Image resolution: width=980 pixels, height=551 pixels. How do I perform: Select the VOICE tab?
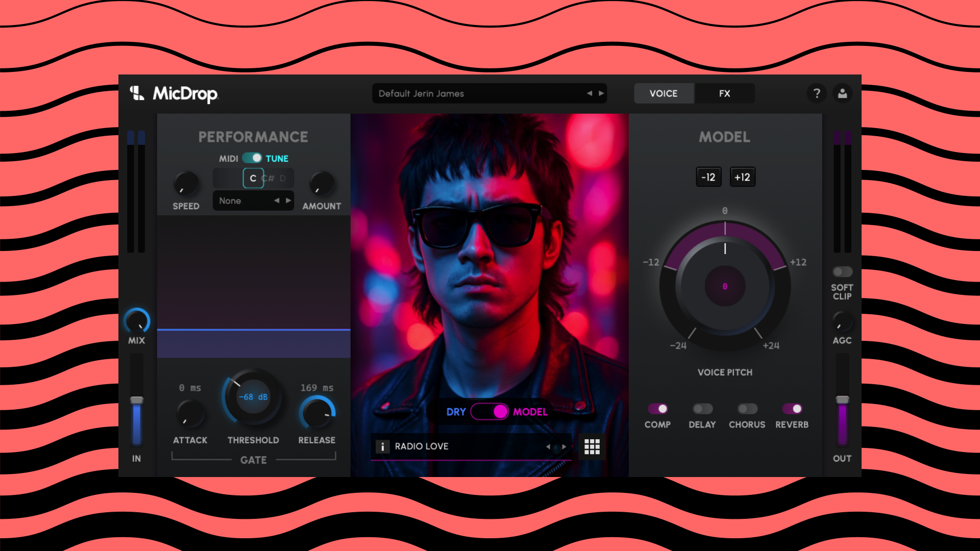pyautogui.click(x=663, y=93)
